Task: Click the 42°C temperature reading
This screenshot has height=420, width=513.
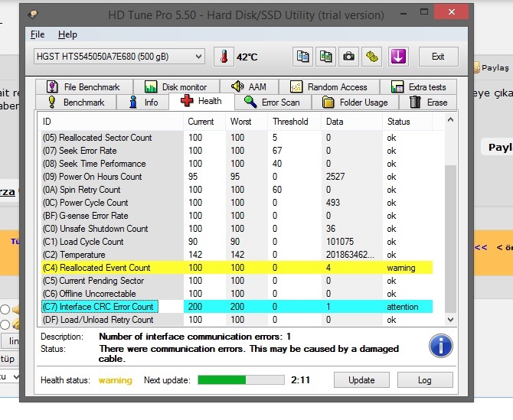Action: (x=247, y=57)
